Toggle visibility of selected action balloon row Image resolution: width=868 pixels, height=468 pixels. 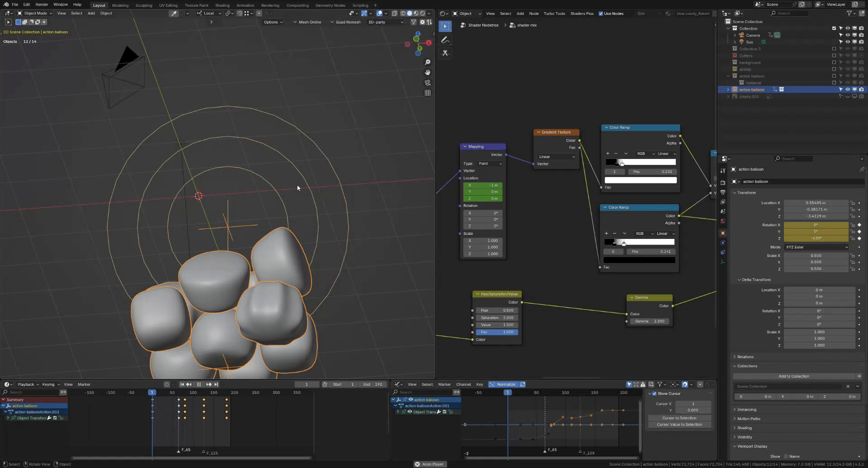pyautogui.click(x=848, y=89)
